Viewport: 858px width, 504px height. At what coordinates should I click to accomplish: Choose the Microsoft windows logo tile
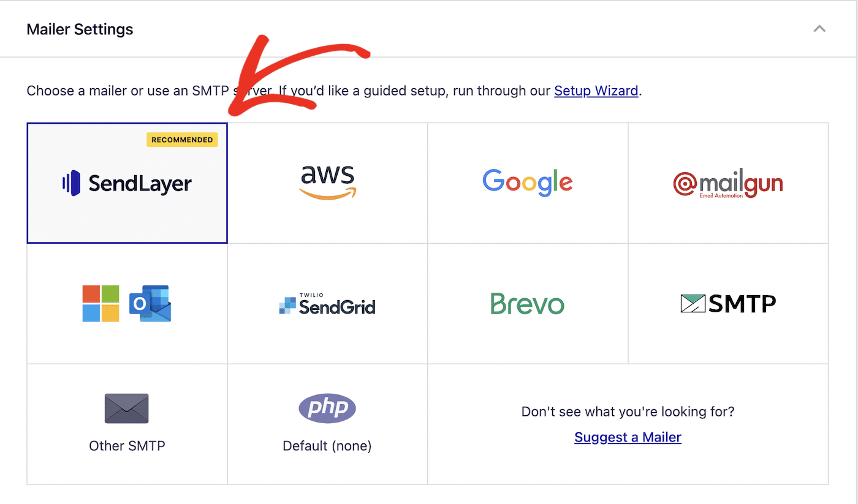(101, 303)
